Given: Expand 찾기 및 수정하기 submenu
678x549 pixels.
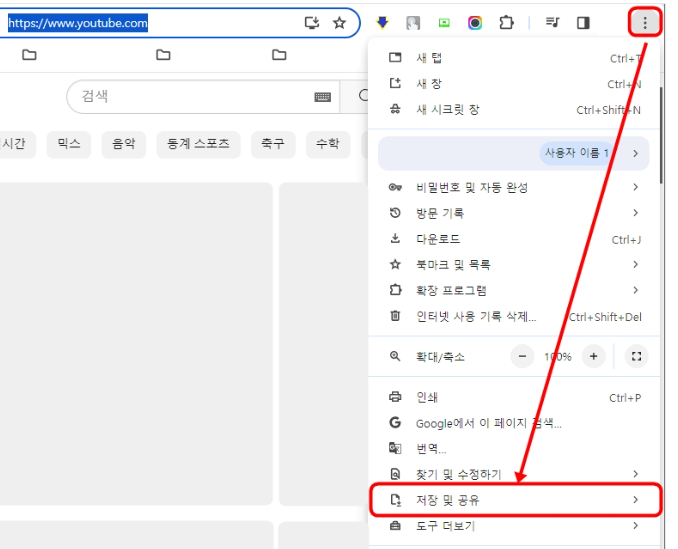Looking at the screenshot, I should (x=514, y=474).
